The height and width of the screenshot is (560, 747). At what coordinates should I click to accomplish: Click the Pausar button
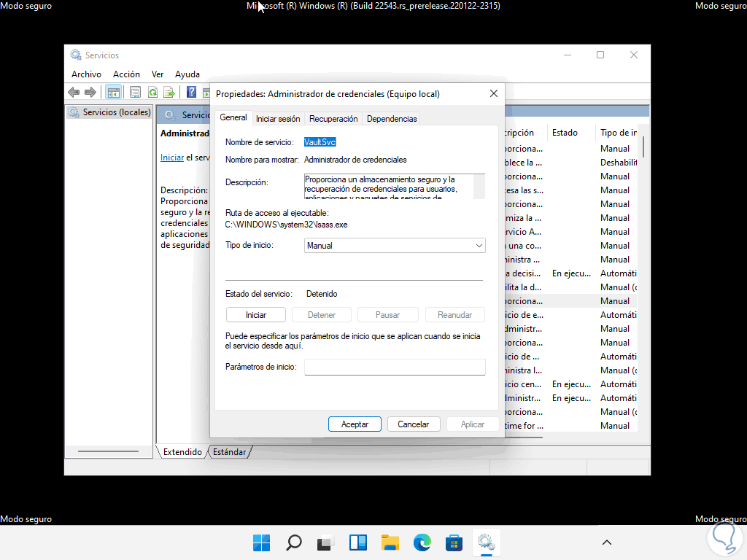coord(387,315)
